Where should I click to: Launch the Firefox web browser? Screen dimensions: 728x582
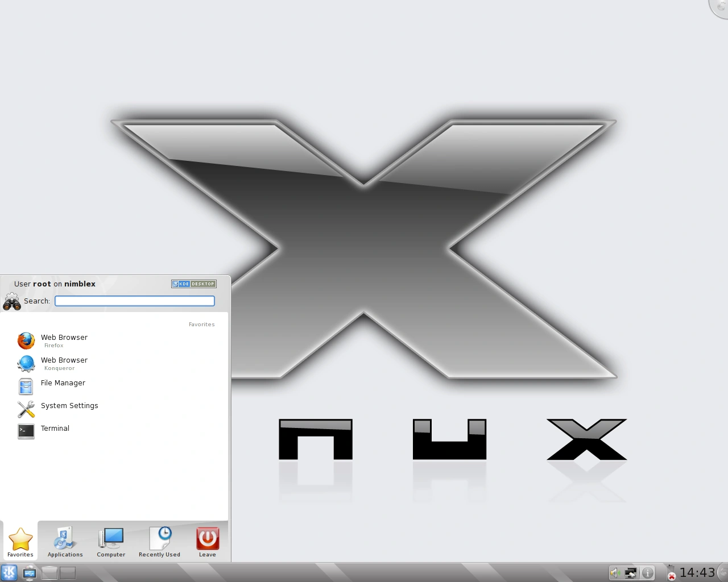pos(64,340)
